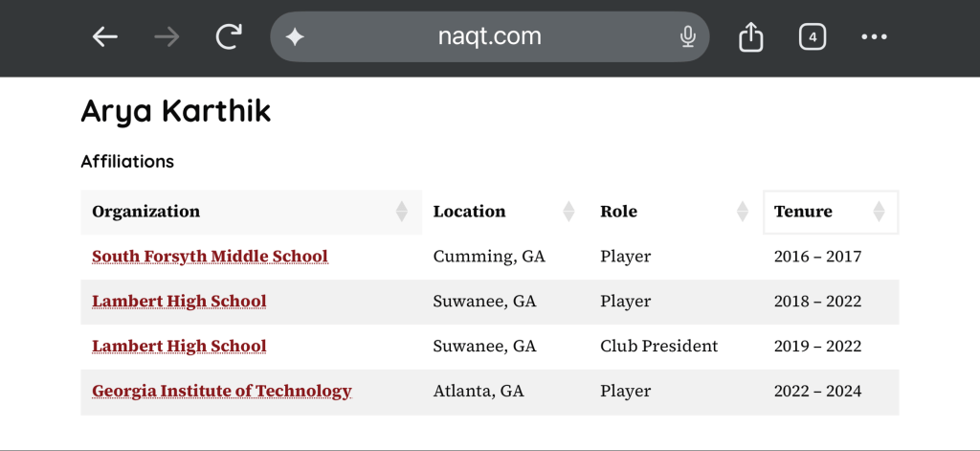Sort table by Location arrows
Screen dimensions: 980x451
click(568, 212)
